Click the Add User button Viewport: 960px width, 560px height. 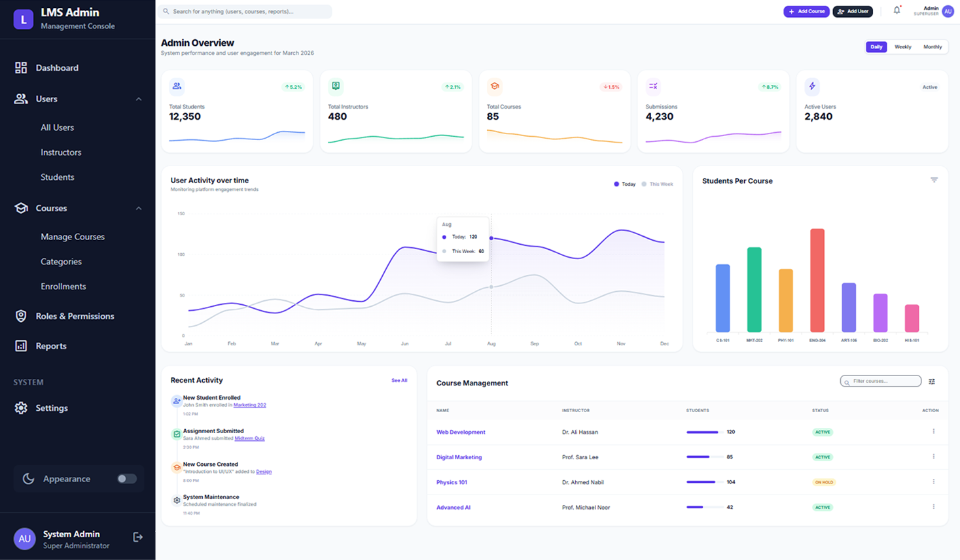coord(853,11)
